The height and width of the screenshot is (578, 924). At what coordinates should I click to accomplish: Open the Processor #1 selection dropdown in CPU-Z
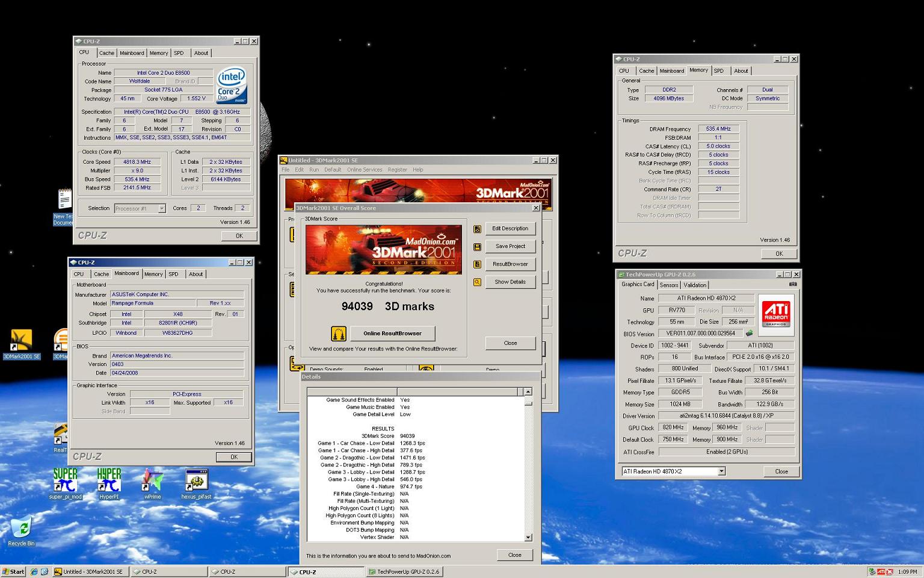(x=161, y=208)
